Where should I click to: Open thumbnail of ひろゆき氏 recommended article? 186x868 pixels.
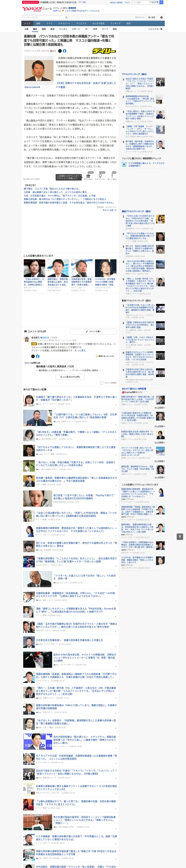[106, 268]
